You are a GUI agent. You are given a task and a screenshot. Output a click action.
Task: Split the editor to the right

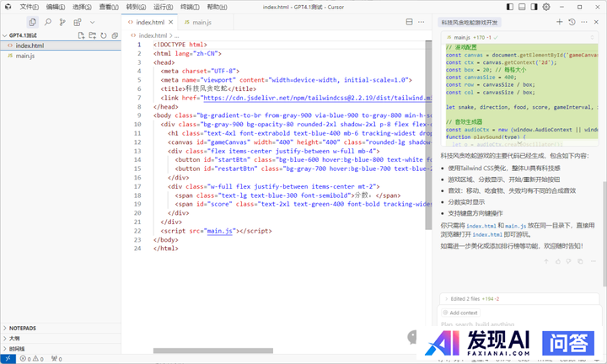click(409, 22)
